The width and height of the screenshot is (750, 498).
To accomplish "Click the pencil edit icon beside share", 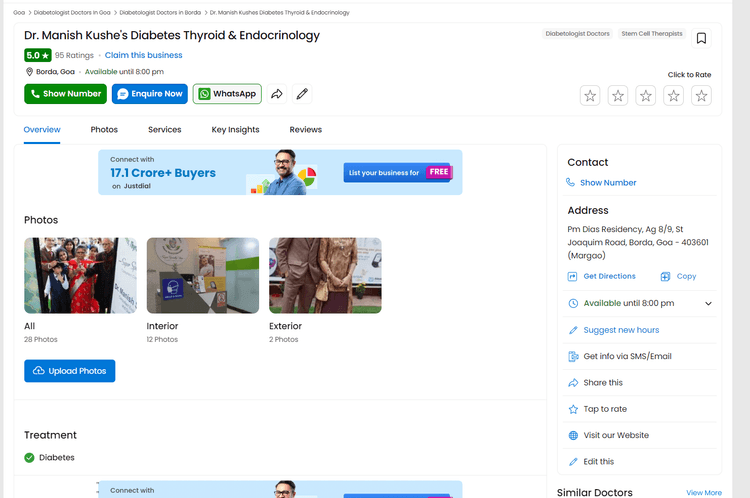I will click(302, 94).
